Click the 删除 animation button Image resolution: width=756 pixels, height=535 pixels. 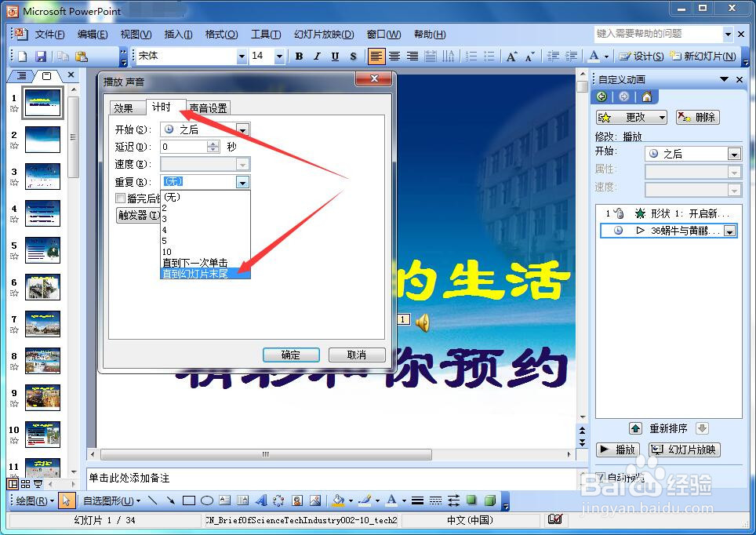pos(698,117)
